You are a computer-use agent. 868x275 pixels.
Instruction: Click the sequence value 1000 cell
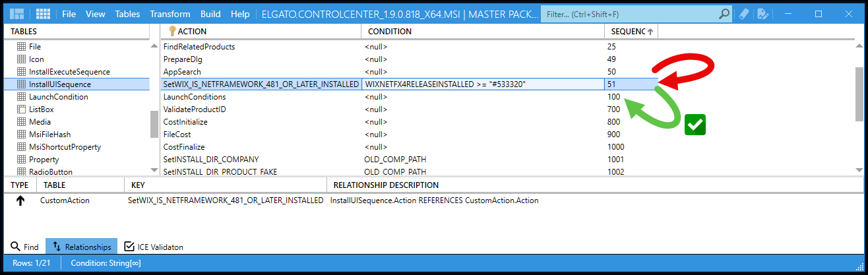pyautogui.click(x=631, y=147)
